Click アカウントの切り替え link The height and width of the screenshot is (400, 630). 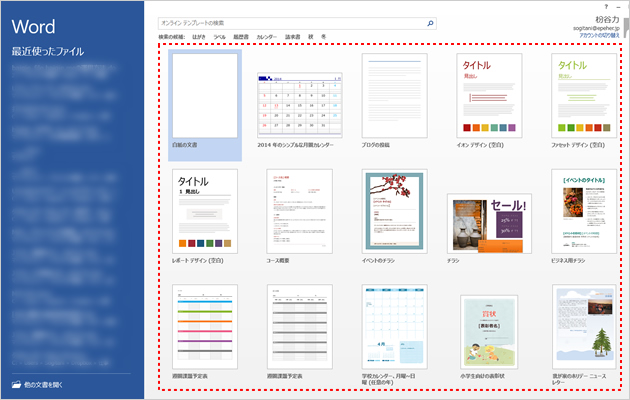tap(599, 35)
